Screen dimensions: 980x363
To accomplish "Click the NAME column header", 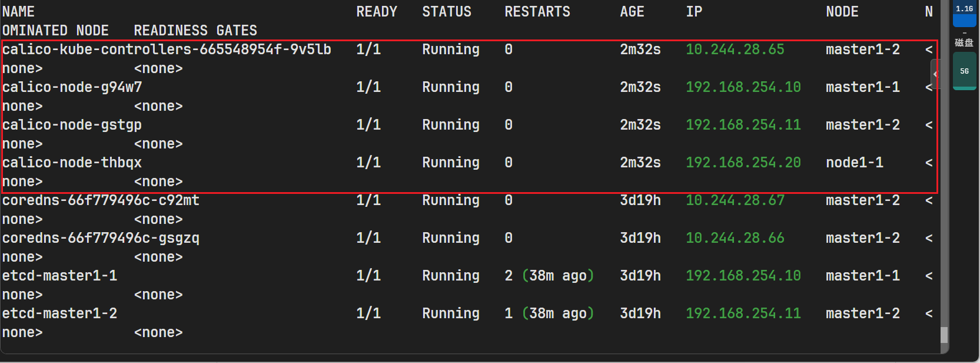I will point(18,12).
